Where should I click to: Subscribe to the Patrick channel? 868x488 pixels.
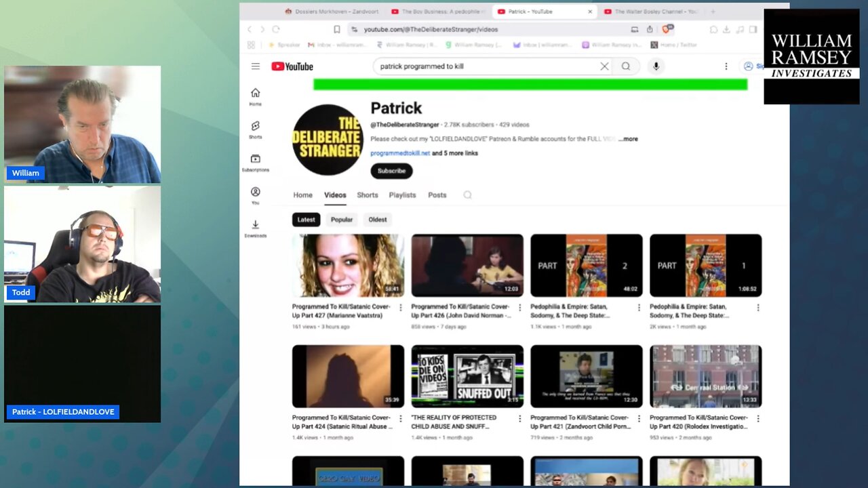[x=391, y=171]
